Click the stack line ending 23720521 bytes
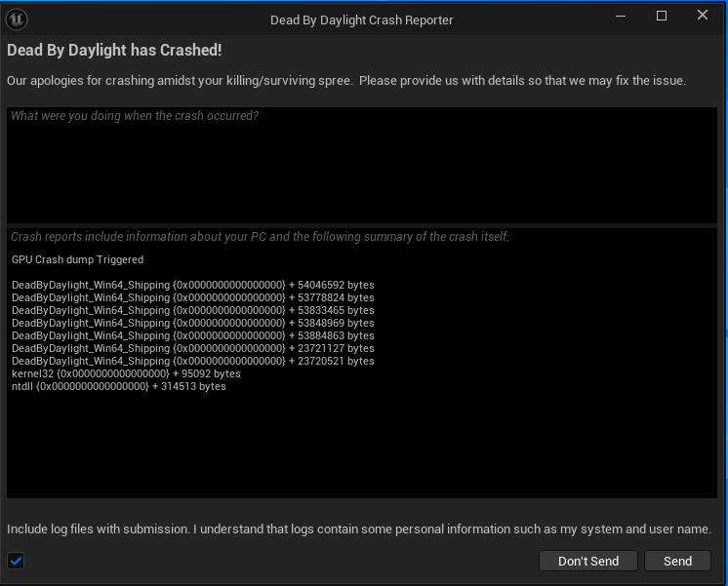 point(192,361)
